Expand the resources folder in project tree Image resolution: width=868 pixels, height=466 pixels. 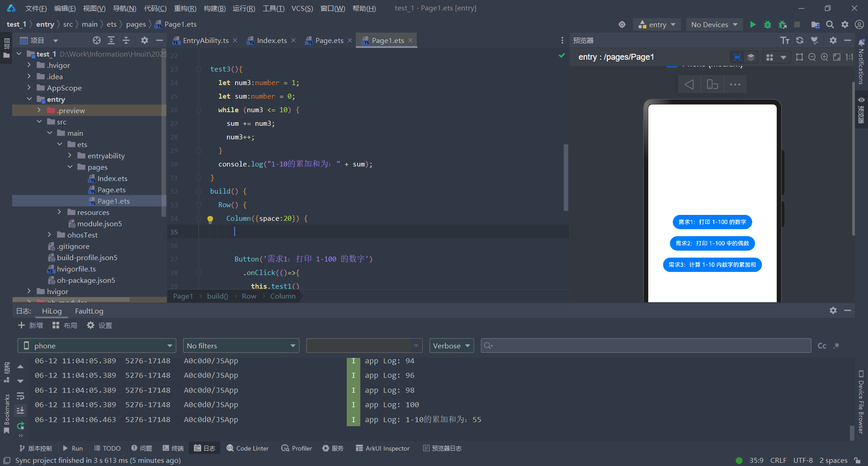59,212
